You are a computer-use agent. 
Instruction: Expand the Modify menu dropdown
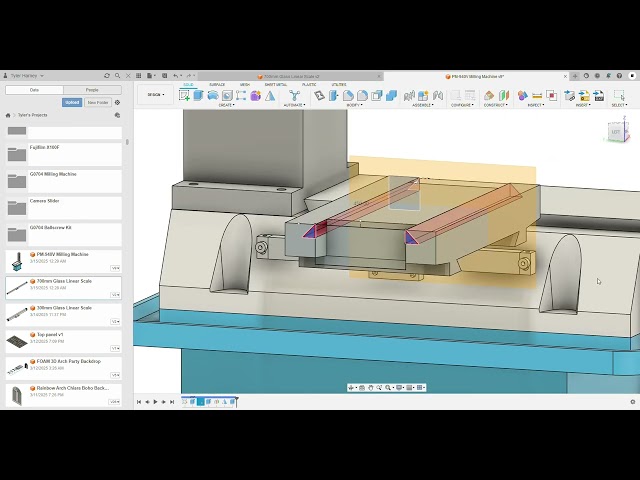[353, 105]
